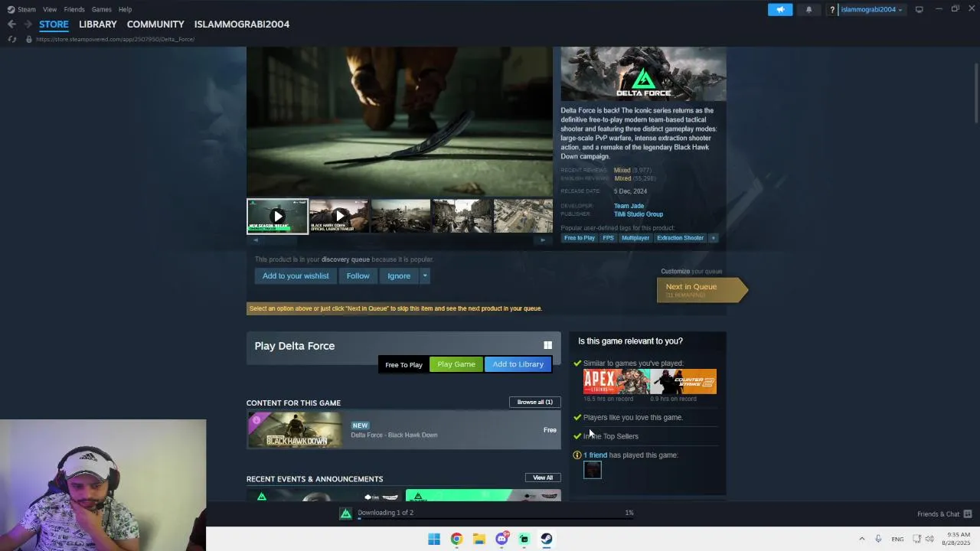Open the Help menu
Viewport: 980px width, 551px height.
pyautogui.click(x=125, y=9)
